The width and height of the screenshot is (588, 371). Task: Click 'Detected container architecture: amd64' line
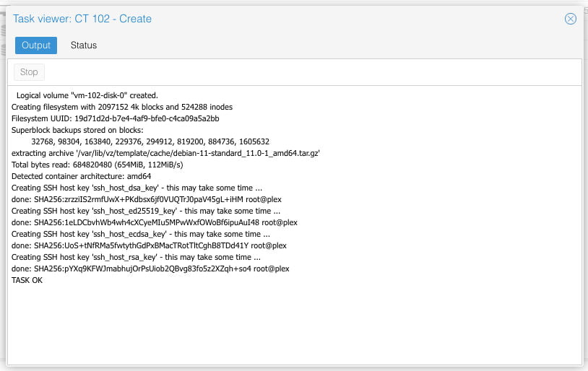click(x=81, y=176)
